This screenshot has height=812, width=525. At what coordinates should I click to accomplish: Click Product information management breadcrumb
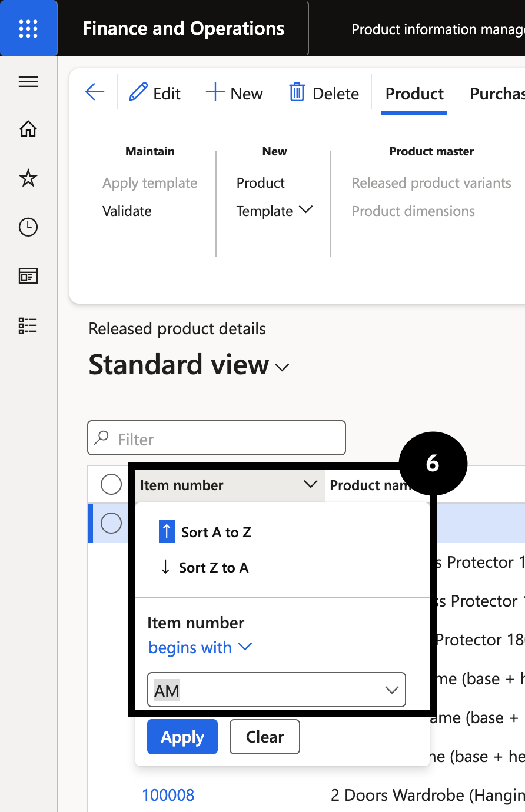[x=438, y=29]
